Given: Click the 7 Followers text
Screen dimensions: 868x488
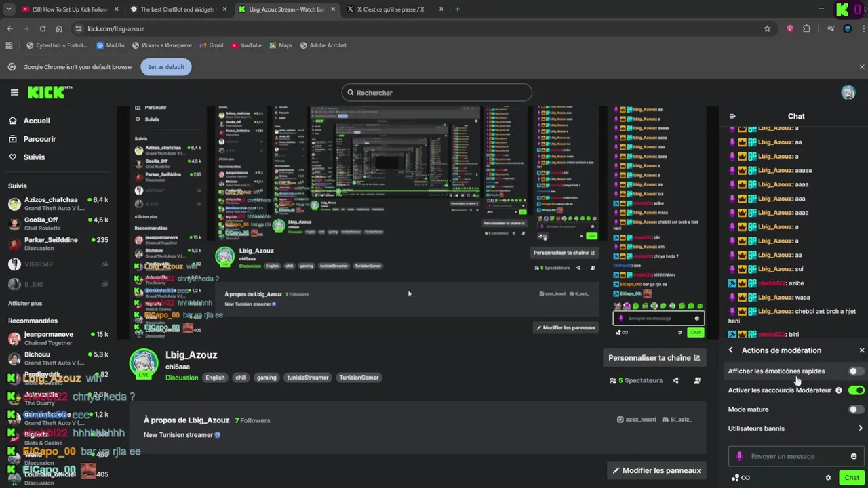Looking at the screenshot, I should click(x=253, y=420).
